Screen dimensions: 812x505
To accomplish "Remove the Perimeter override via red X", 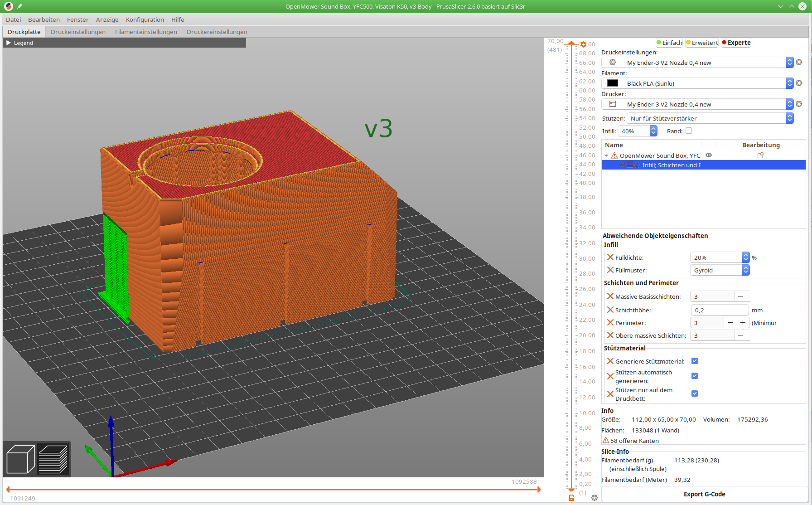I will coord(610,322).
